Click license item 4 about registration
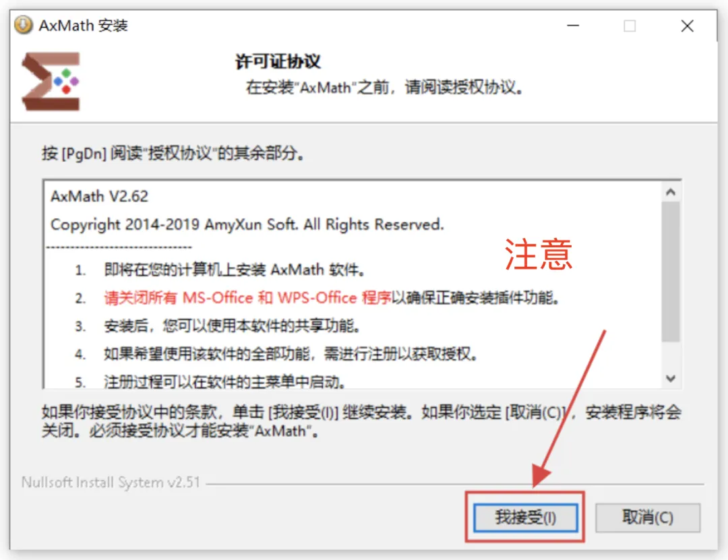728x560 pixels. pyautogui.click(x=276, y=354)
